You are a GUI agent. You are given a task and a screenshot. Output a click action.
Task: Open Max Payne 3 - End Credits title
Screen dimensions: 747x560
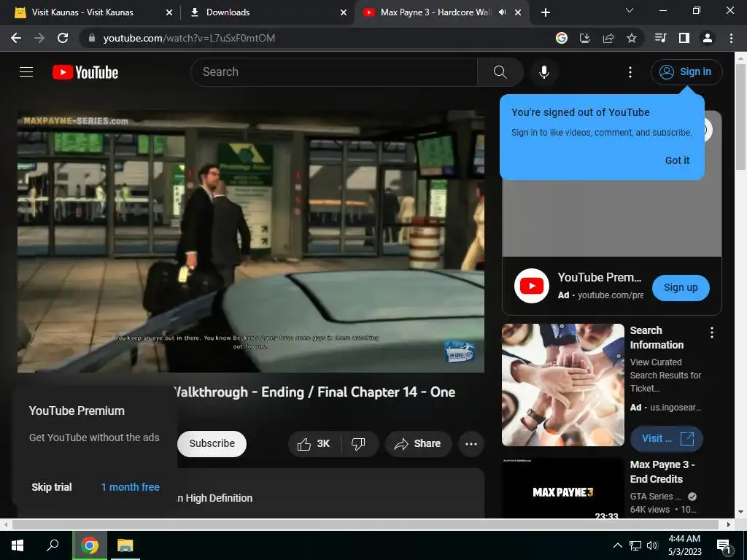pyautogui.click(x=662, y=472)
